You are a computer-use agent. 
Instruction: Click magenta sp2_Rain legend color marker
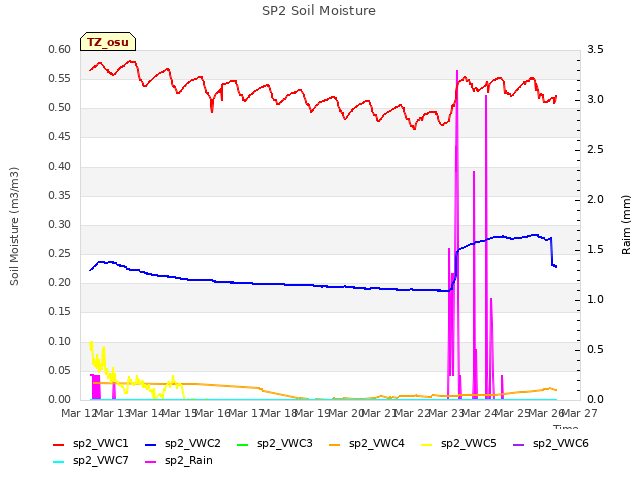[151, 462]
